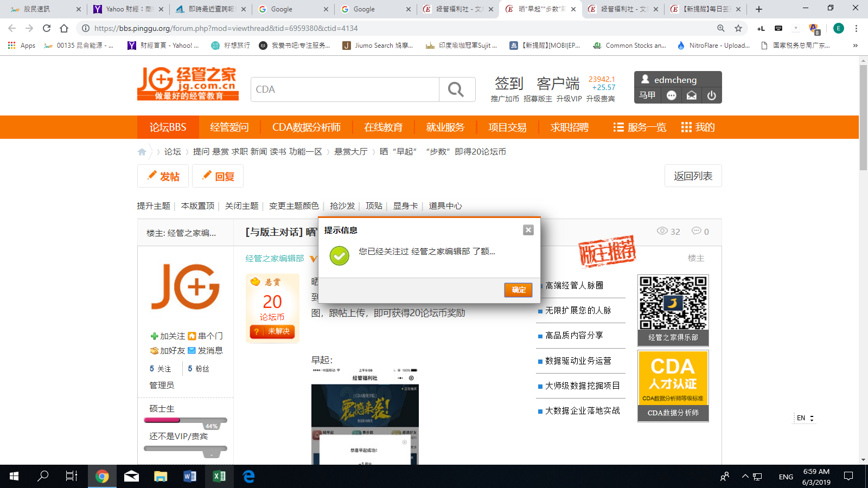Click the 抢沙发 moderation link

click(x=342, y=206)
